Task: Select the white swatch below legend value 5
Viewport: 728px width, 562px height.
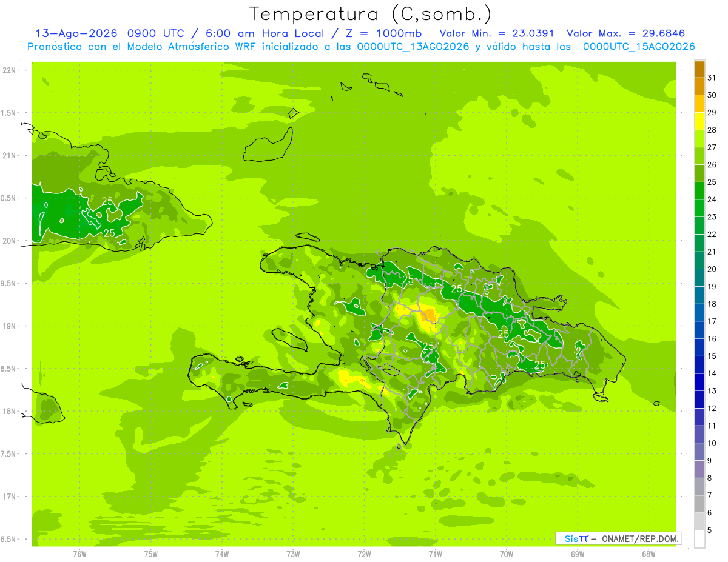Action: (x=699, y=539)
